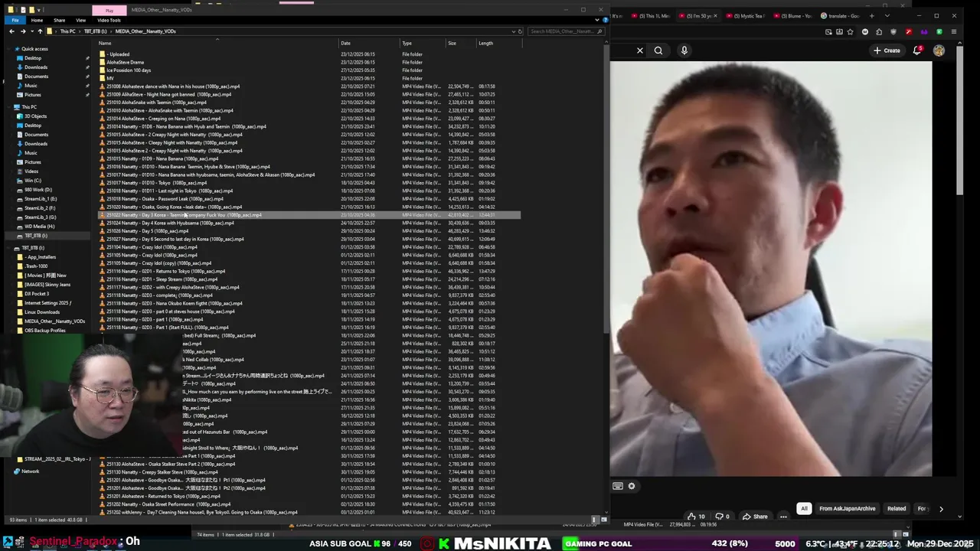The height and width of the screenshot is (551, 980).
Task: Open the View ribbon tab
Action: pos(80,20)
